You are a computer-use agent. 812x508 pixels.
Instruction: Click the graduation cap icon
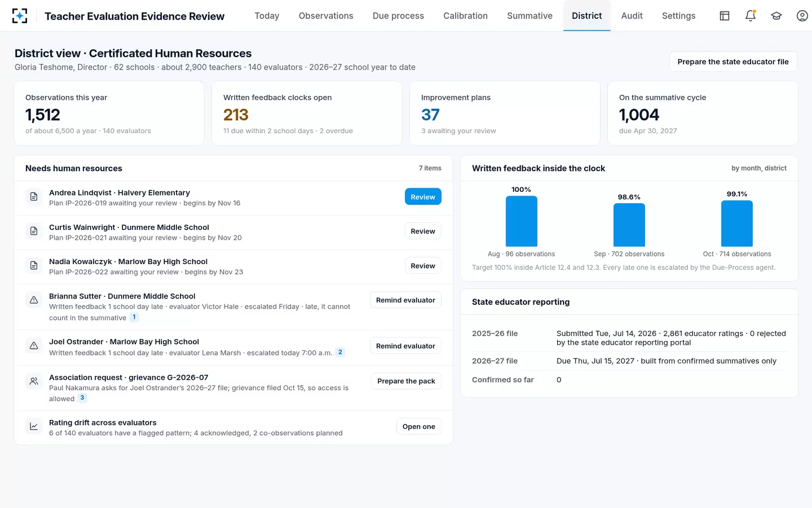pyautogui.click(x=776, y=16)
